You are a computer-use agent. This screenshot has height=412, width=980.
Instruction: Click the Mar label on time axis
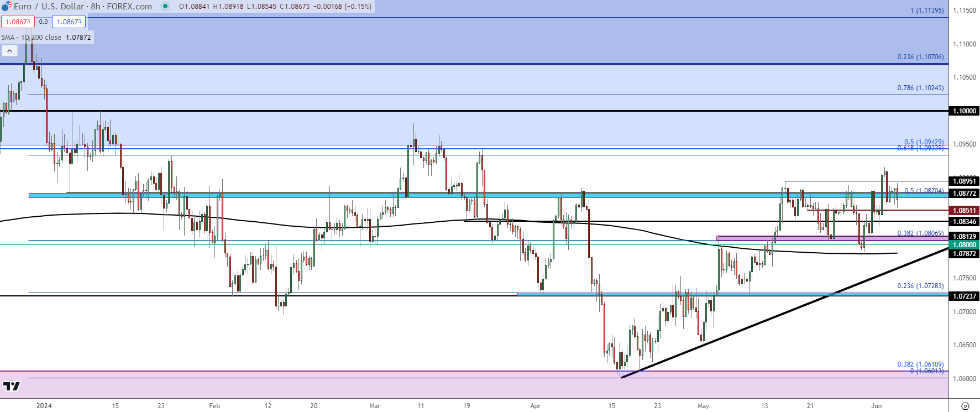pyautogui.click(x=375, y=406)
